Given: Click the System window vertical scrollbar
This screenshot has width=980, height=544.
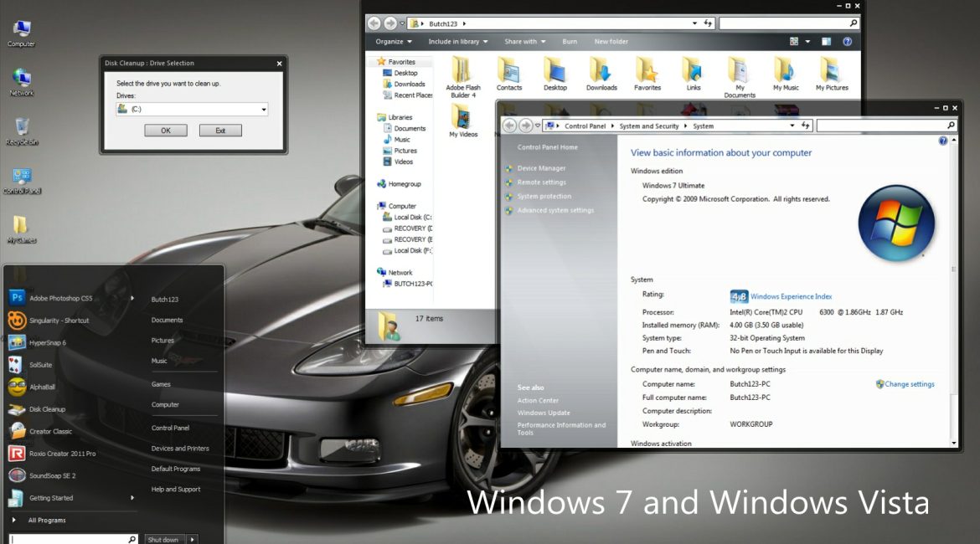Looking at the screenshot, I should tap(954, 291).
